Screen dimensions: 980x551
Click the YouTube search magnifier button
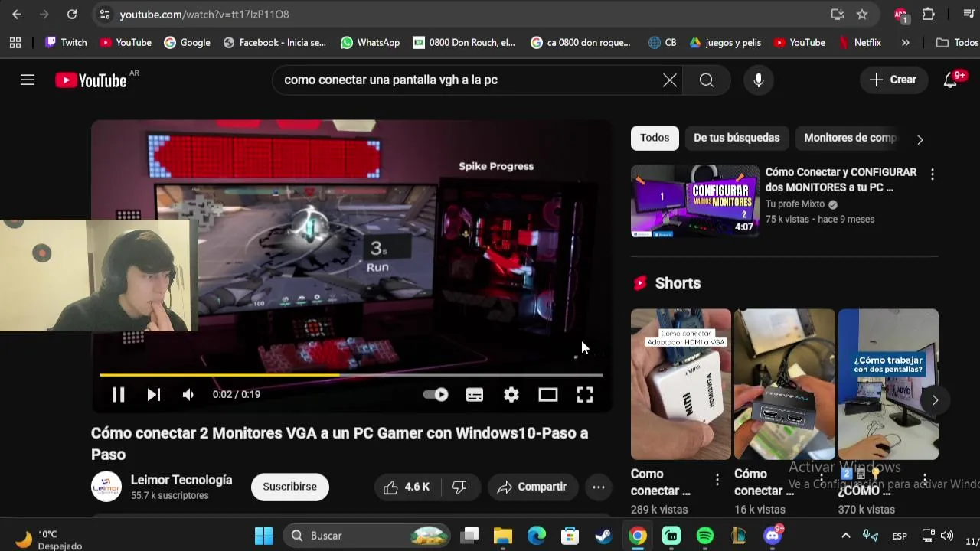pos(707,80)
